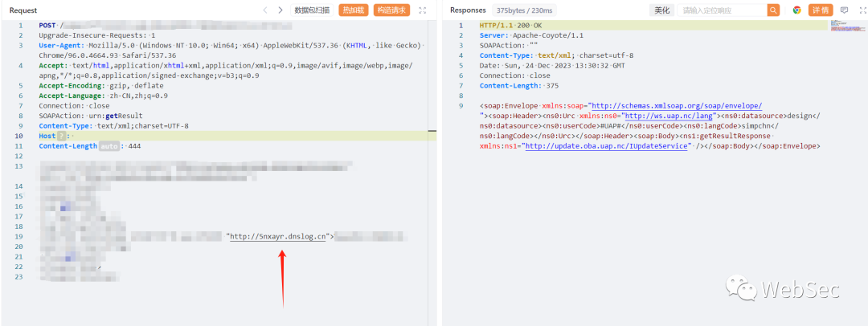Click the Content-Type: text/xml;charset=UTF-8 request line
This screenshot has width=868, height=326.
113,125
